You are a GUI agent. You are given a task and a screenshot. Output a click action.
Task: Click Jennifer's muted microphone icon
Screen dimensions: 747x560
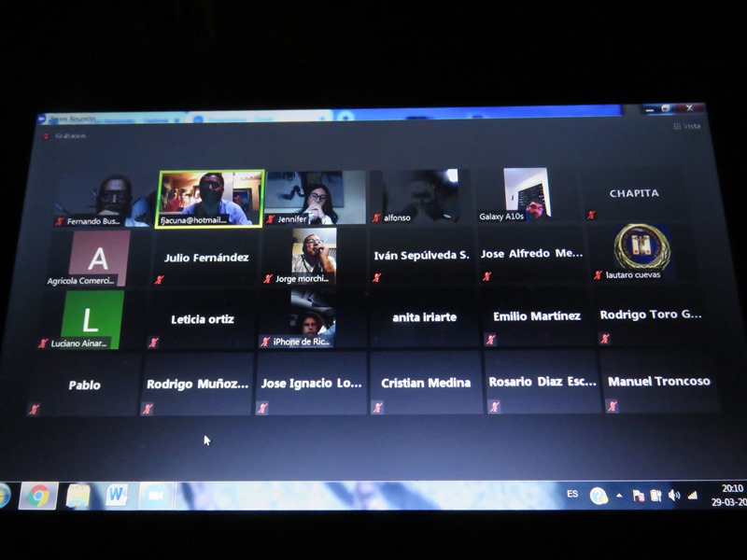[270, 219]
